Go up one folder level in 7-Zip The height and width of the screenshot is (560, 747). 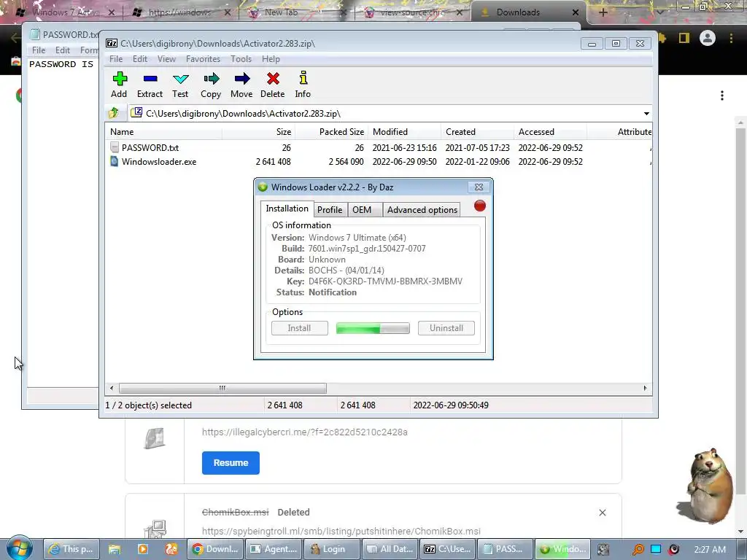[x=114, y=113]
